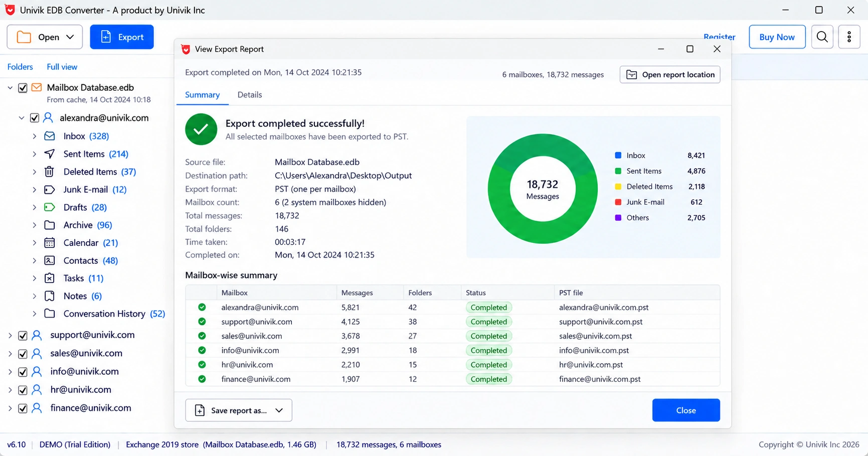Select the Summary tab
Image resolution: width=868 pixels, height=456 pixels.
pos(203,95)
